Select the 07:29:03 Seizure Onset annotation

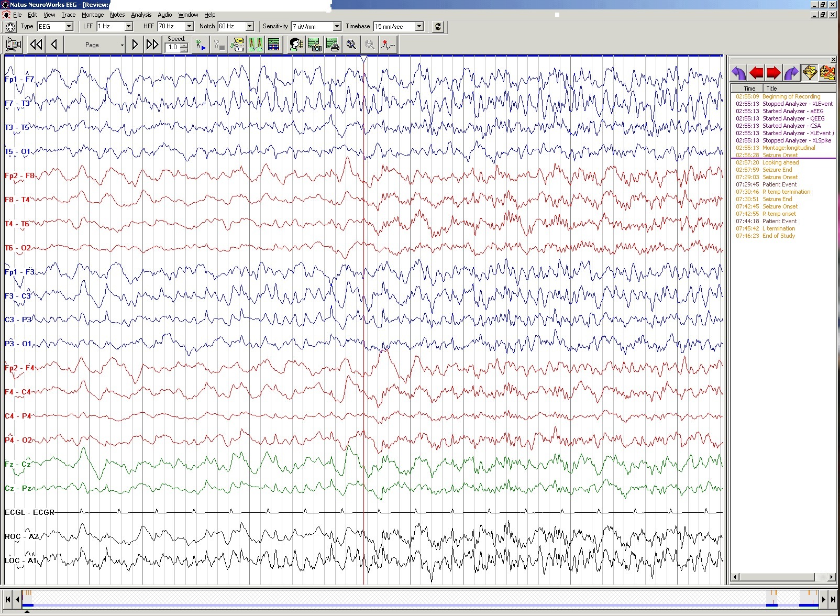click(x=780, y=177)
